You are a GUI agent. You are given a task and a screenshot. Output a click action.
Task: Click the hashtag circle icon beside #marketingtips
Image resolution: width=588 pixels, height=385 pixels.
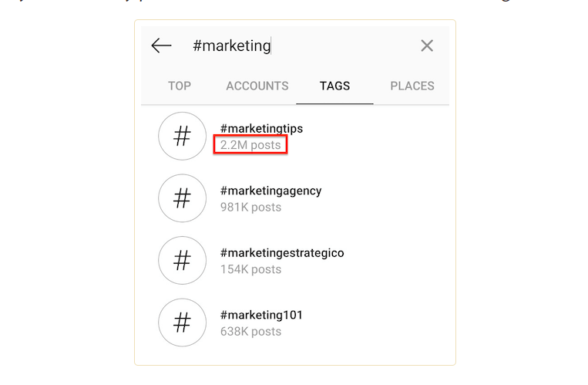tap(182, 137)
